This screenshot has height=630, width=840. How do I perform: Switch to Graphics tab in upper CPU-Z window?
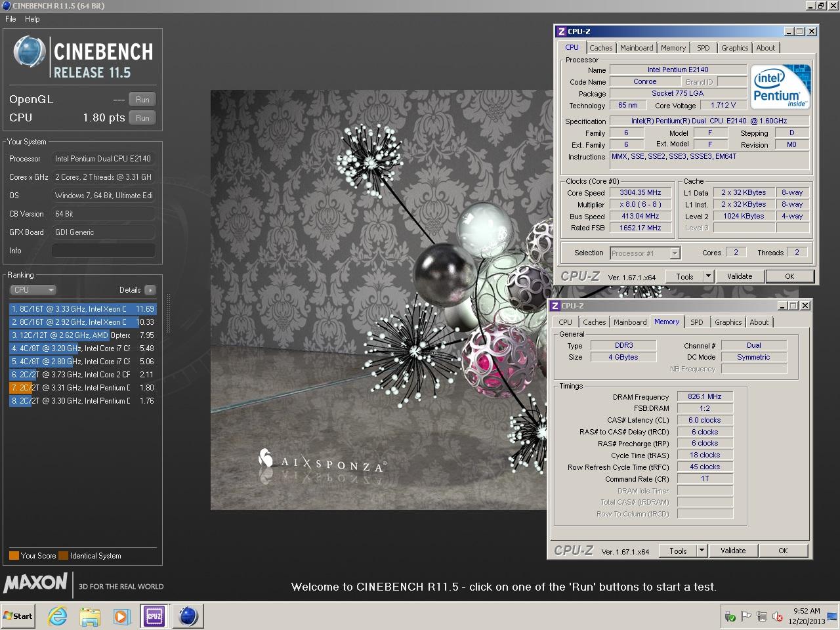coord(735,48)
